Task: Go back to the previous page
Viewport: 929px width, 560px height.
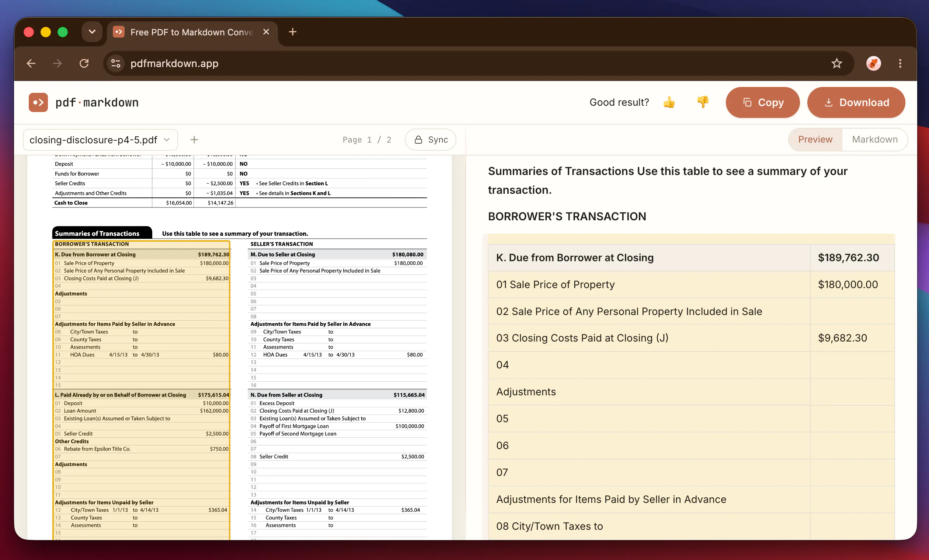Action: pyautogui.click(x=31, y=63)
